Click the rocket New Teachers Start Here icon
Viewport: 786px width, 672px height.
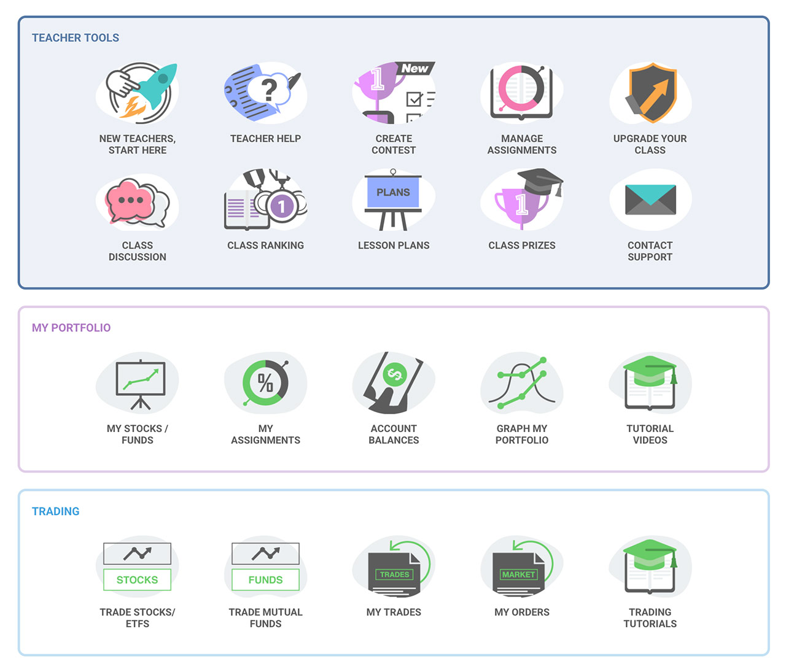click(x=138, y=93)
